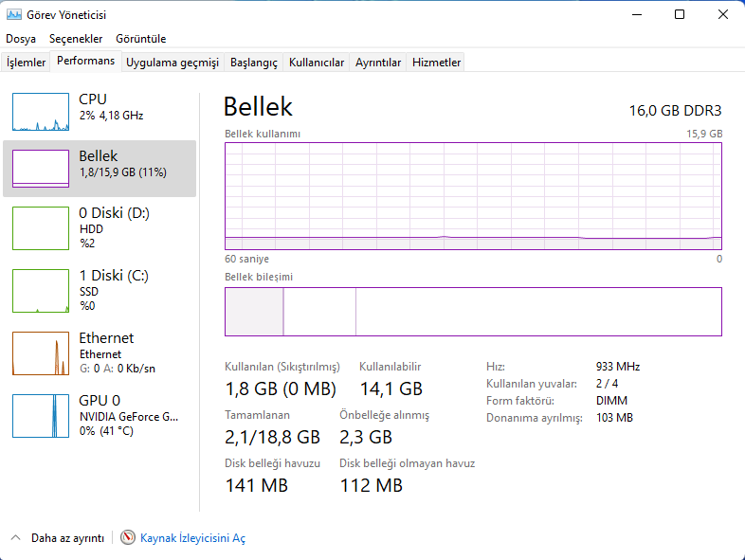This screenshot has height=560, width=745.
Task: Click the Task Manager app icon in title bar
Action: 14,15
